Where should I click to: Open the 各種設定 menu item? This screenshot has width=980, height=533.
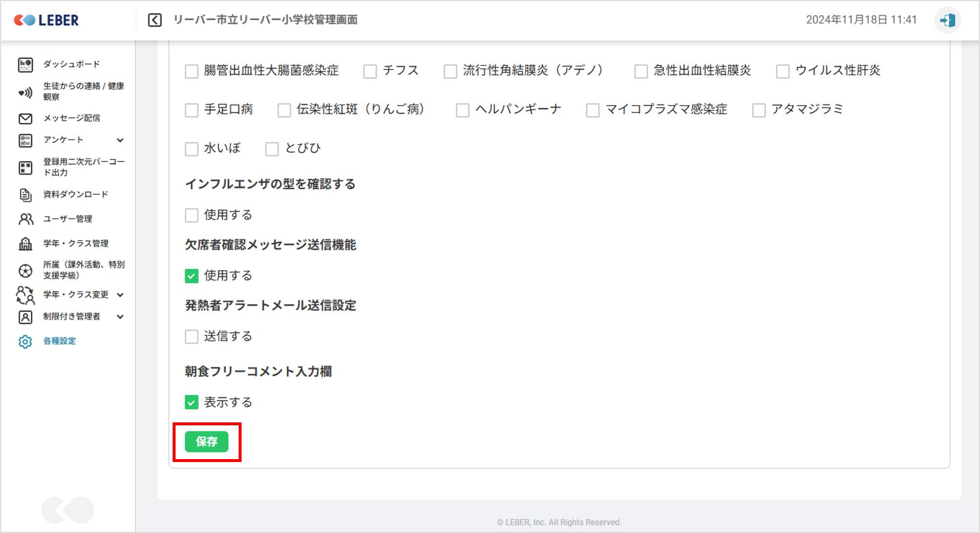(59, 341)
